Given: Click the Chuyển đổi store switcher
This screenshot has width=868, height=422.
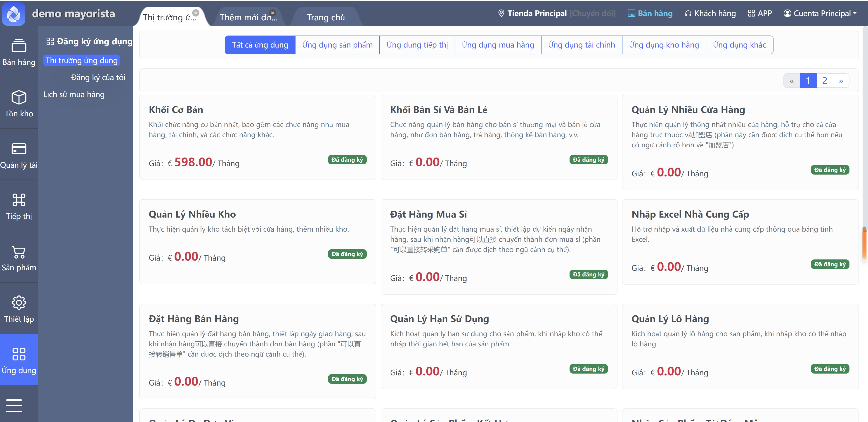Looking at the screenshot, I should click(x=592, y=14).
